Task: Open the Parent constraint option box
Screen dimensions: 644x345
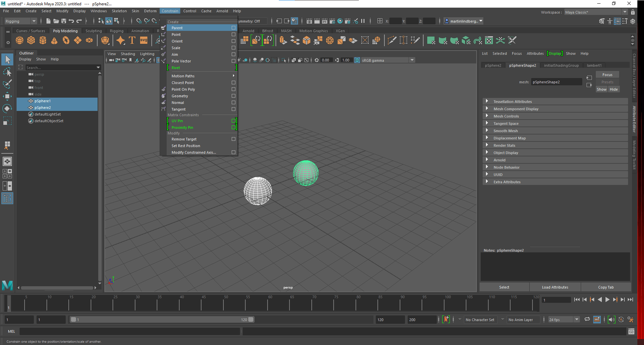Action: point(233,28)
